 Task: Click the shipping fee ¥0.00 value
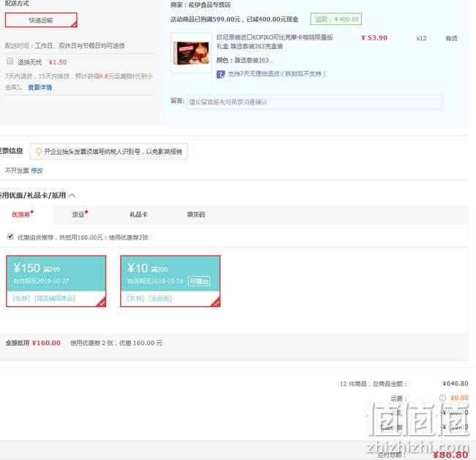pos(459,398)
